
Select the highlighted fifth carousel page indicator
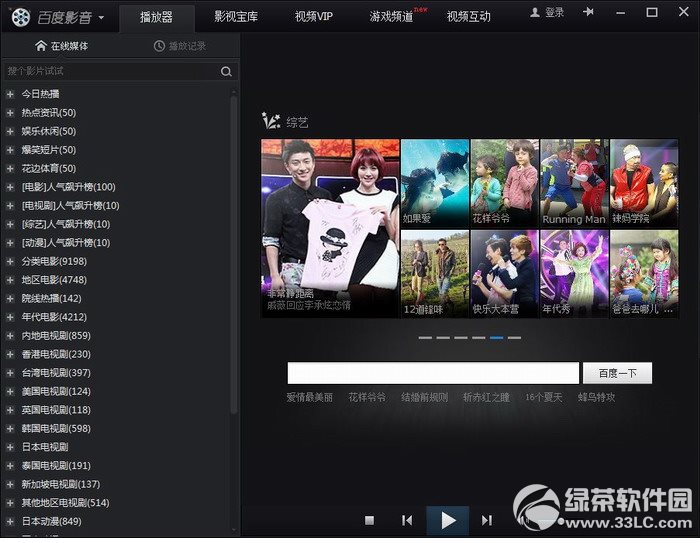pyautogui.click(x=496, y=338)
